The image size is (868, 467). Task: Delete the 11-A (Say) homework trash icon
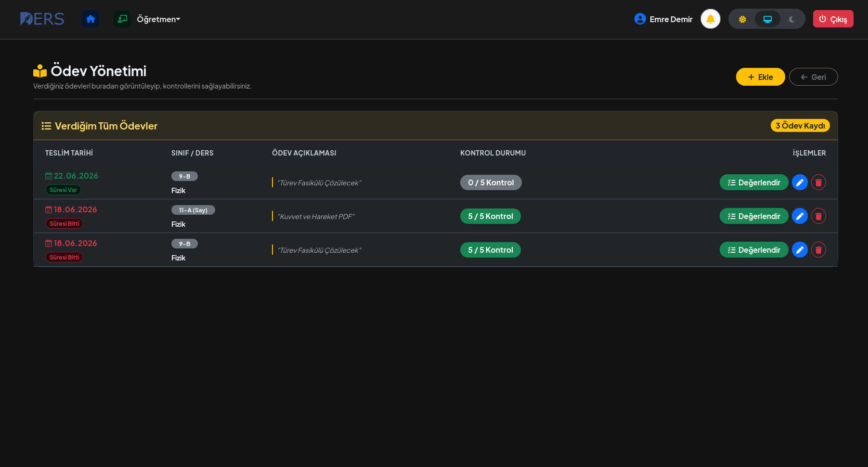point(818,216)
